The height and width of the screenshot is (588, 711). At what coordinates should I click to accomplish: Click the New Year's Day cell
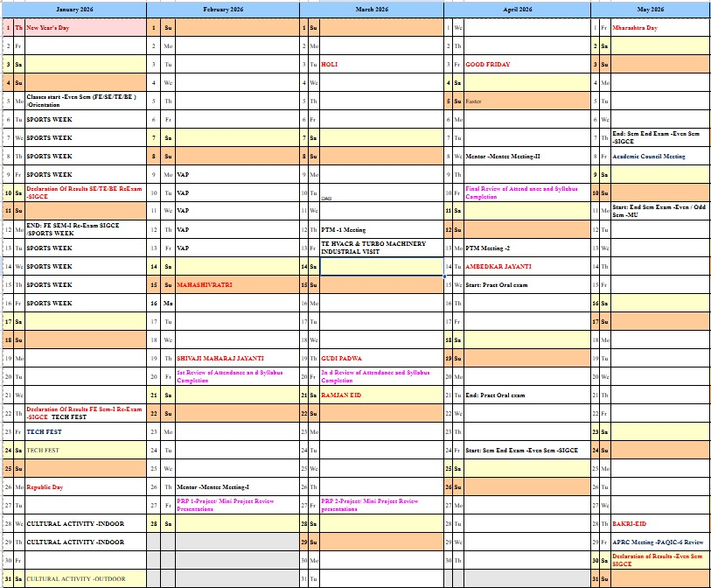(x=83, y=28)
